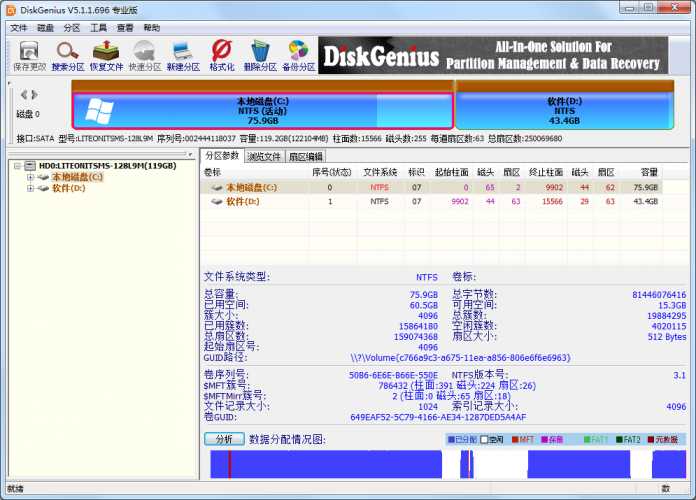Go to next disk arrow
Screen dimensions: 696x500
[34, 95]
